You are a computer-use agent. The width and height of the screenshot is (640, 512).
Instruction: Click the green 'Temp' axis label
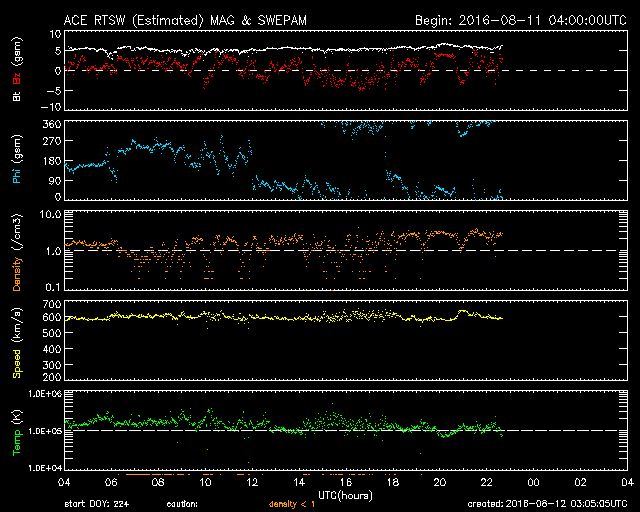point(16,443)
